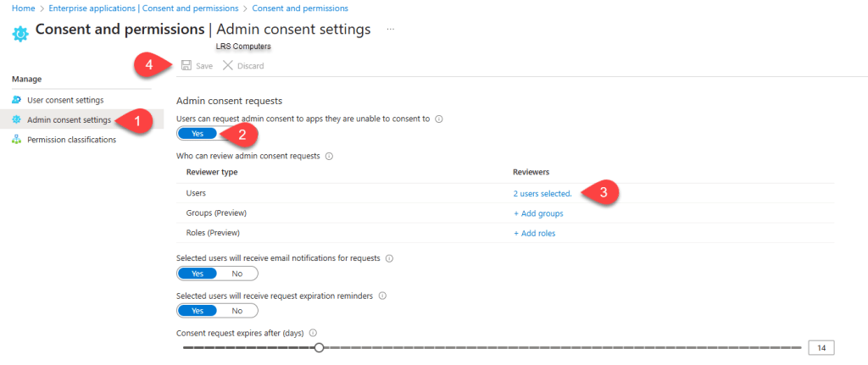This screenshot has width=868, height=365.
Task: Click the User consent settings icon
Action: [x=16, y=100]
